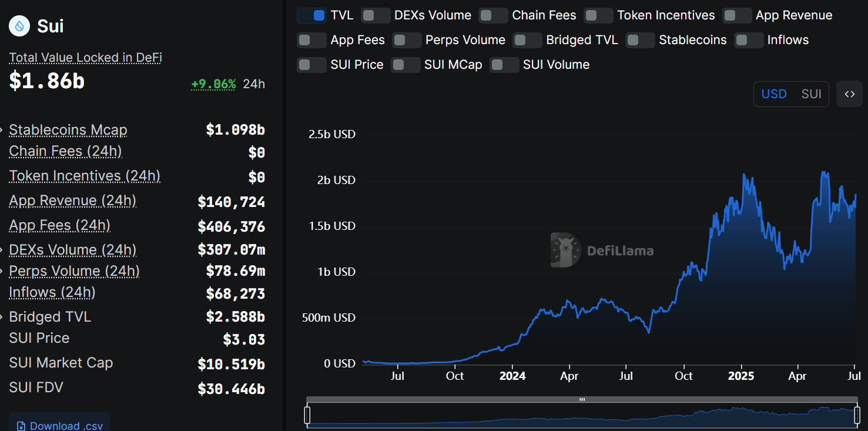
Task: Click the $30.446b FDV value
Action: [x=231, y=389]
